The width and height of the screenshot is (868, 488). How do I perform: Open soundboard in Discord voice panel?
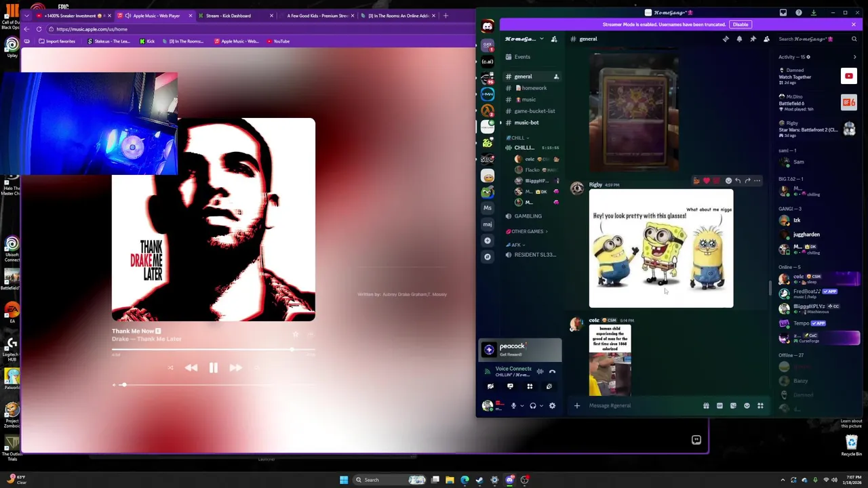point(549,386)
